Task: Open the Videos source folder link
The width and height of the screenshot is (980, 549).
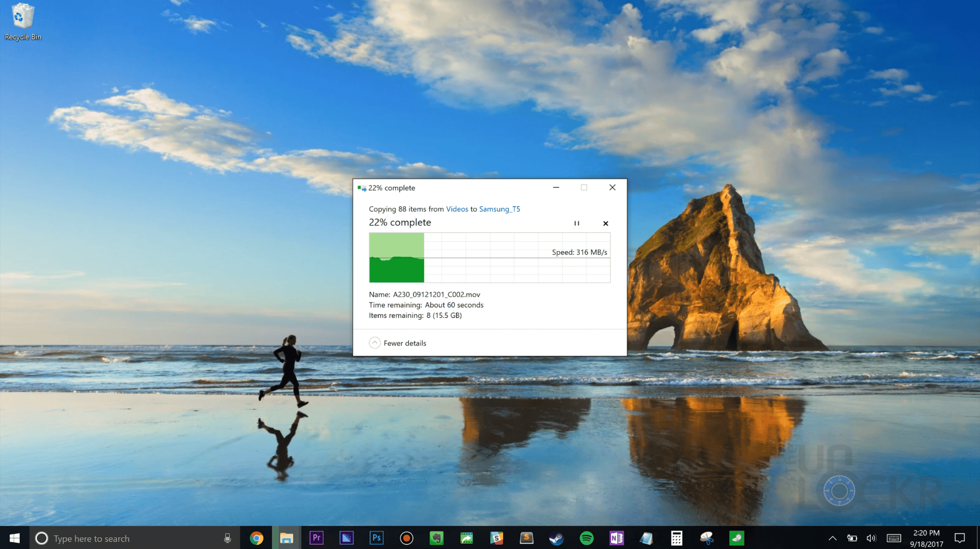Action: click(457, 209)
